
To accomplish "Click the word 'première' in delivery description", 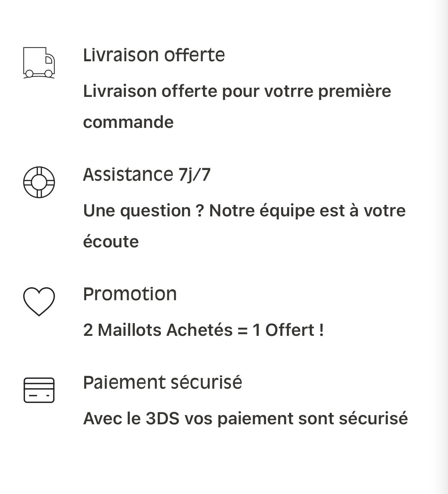I will [x=355, y=92].
